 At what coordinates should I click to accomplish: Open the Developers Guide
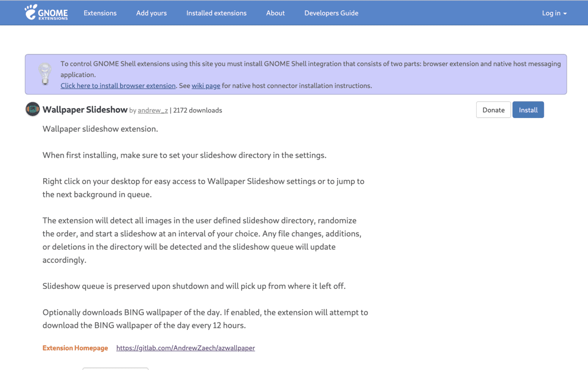tap(331, 13)
